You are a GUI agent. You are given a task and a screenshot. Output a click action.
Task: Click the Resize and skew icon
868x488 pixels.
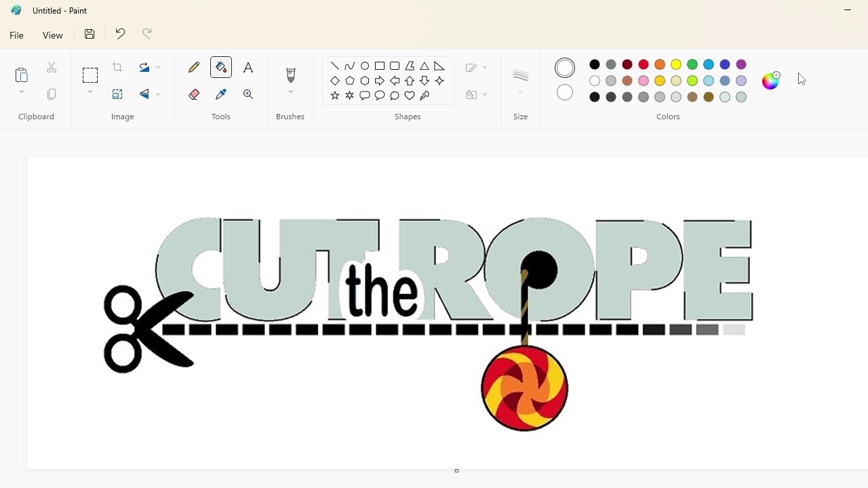[117, 94]
